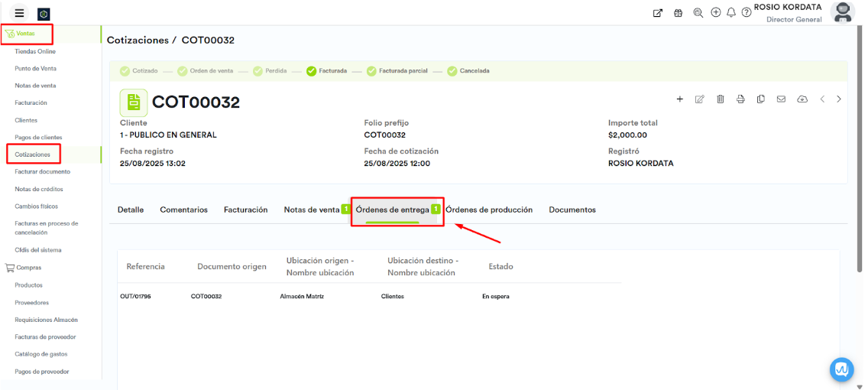Click the cloud download icon

click(802, 99)
